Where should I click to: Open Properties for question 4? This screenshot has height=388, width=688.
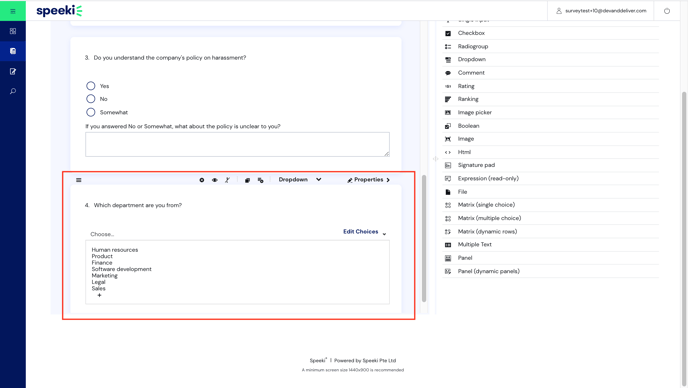(x=368, y=180)
